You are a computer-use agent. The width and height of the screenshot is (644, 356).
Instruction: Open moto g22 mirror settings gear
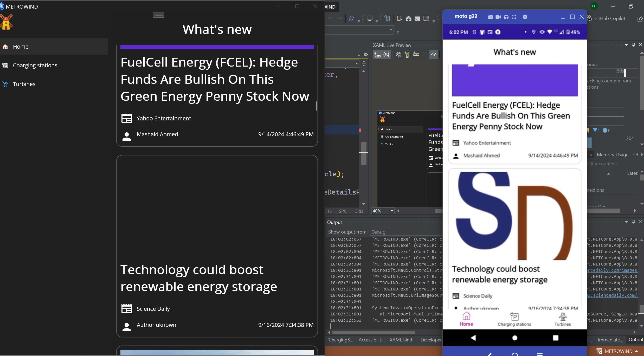[525, 17]
